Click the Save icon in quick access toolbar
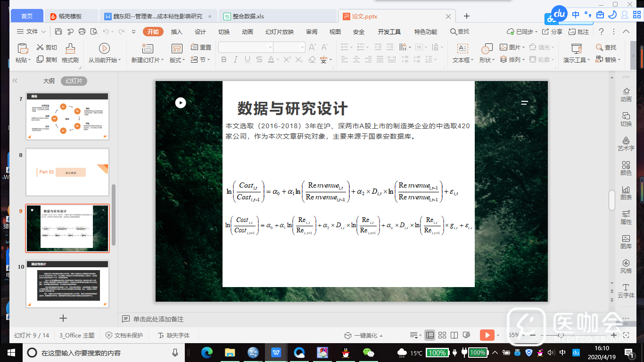Viewport: 644px width, 362px height. pyautogui.click(x=58, y=32)
